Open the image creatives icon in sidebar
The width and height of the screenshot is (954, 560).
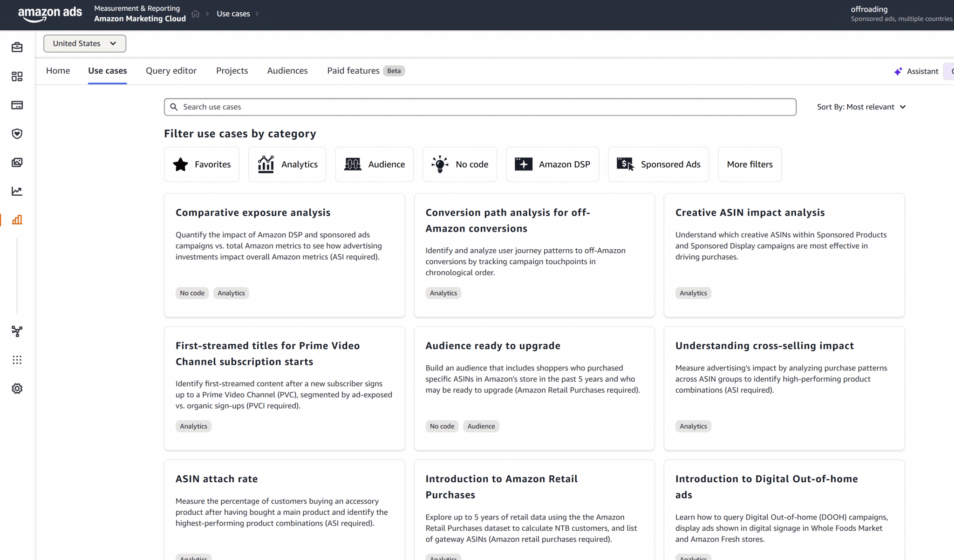point(17,163)
